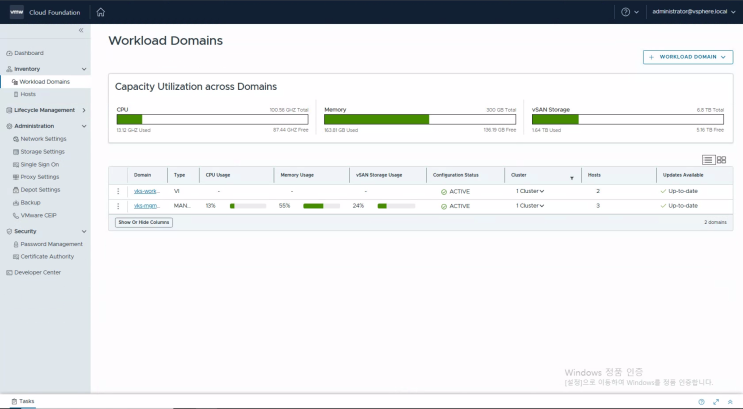The width and height of the screenshot is (743, 409).
Task: Open actions menu for vks-mgm domain row
Action: click(118, 206)
